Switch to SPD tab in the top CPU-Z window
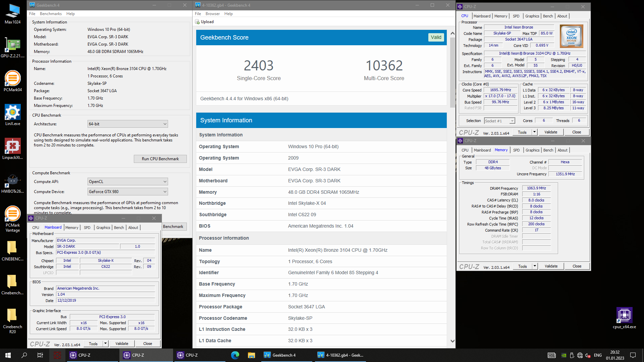The image size is (644, 362). [516, 16]
